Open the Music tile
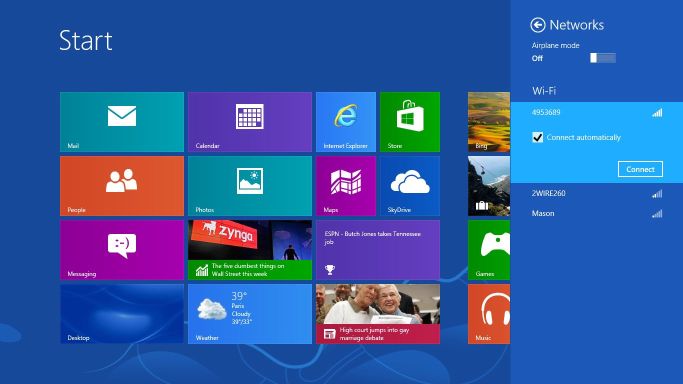The height and width of the screenshot is (384, 683). click(489, 314)
